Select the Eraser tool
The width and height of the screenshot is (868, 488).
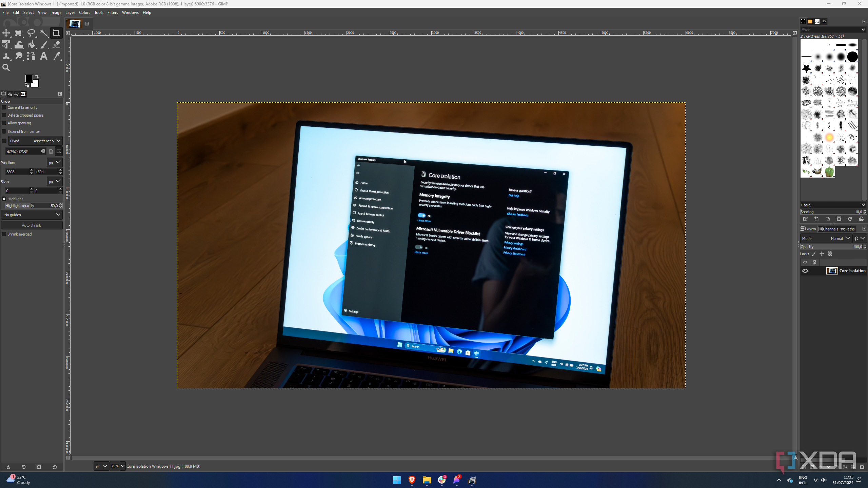pyautogui.click(x=57, y=44)
